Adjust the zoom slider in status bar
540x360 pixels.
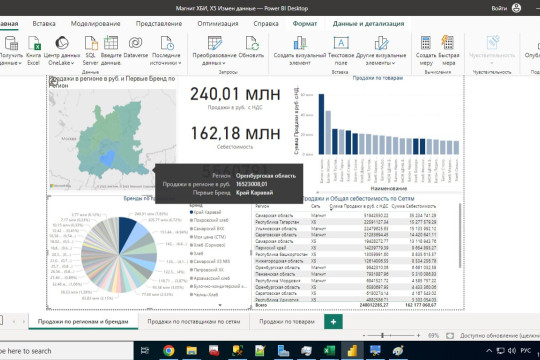(x=383, y=335)
